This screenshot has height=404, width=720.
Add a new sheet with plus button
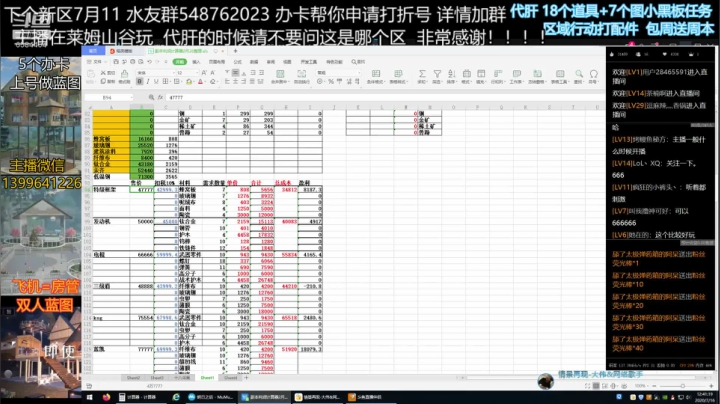pyautogui.click(x=247, y=378)
